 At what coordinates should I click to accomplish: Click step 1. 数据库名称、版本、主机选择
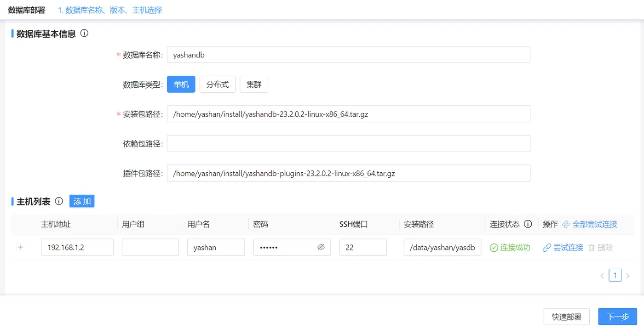109,10
